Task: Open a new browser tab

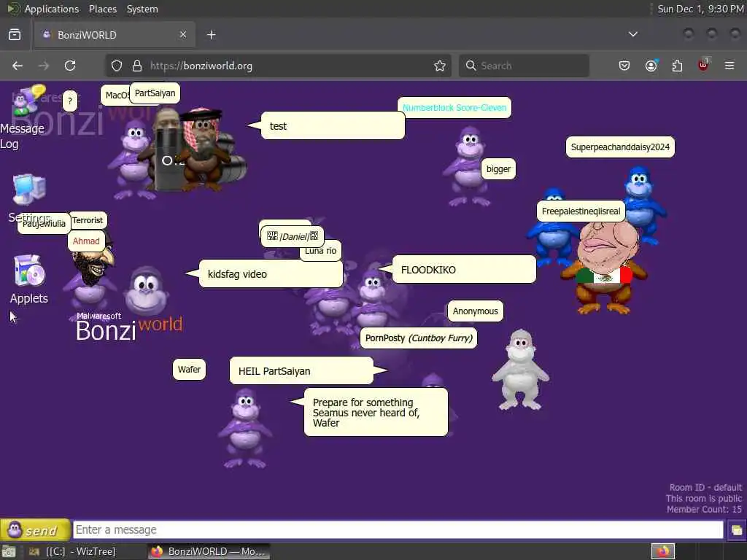Action: click(212, 35)
